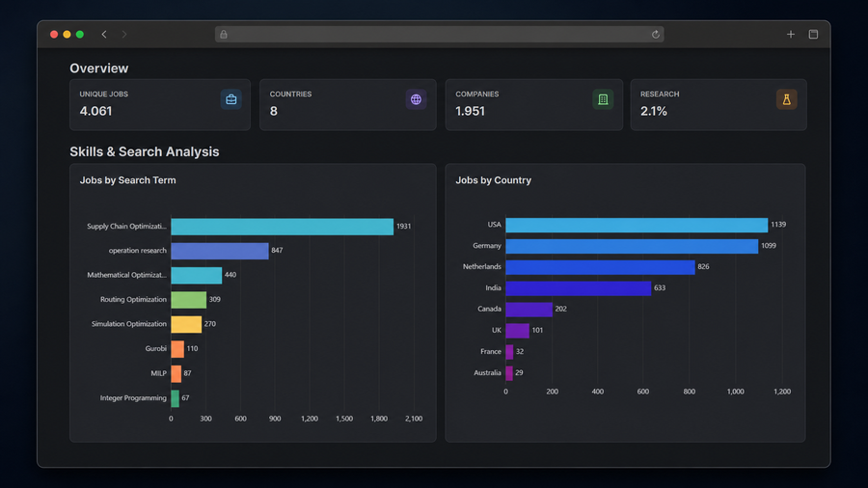Click the MILP bar
The height and width of the screenshot is (488, 868).
(176, 373)
